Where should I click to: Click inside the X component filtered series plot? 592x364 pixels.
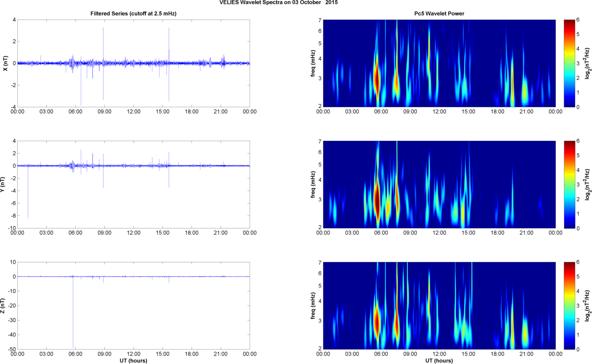(133, 63)
